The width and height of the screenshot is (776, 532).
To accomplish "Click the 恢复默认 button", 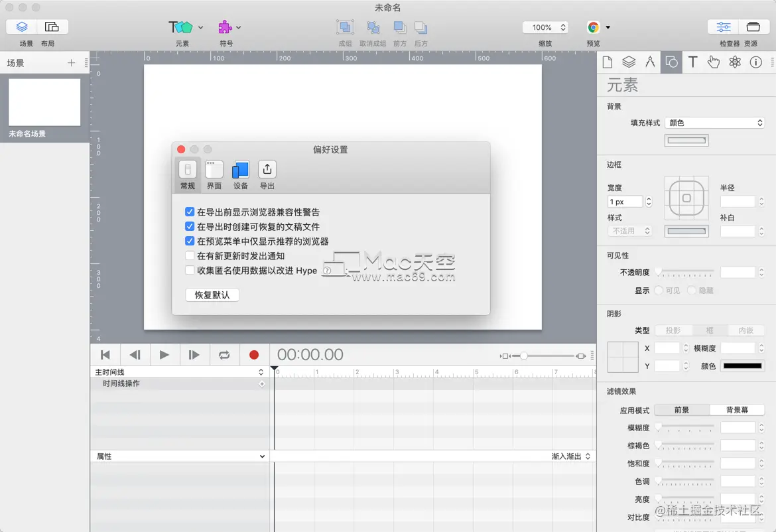I will [x=212, y=295].
